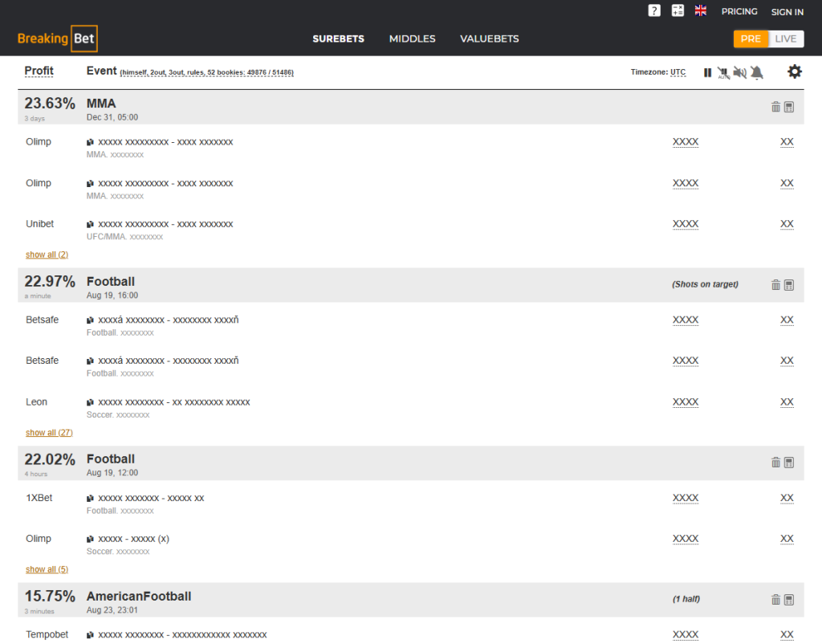
Task: Open calculator for the MMA 23.63% surebet
Action: 789,107
